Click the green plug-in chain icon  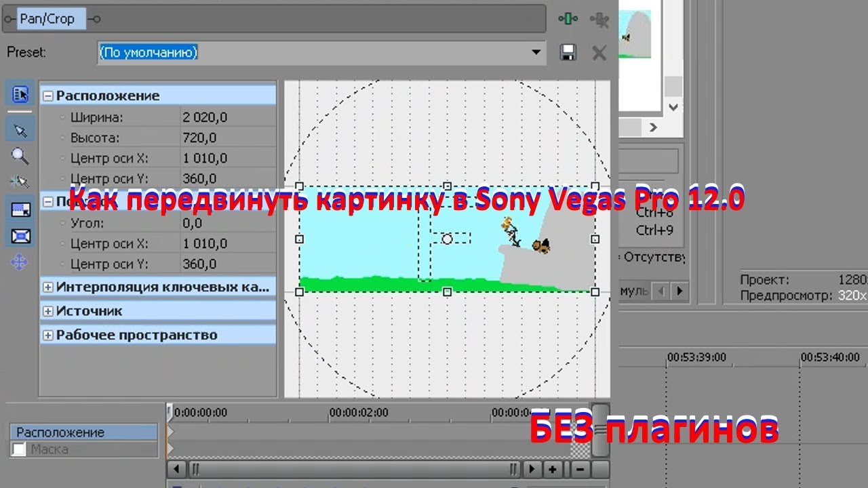point(568,19)
